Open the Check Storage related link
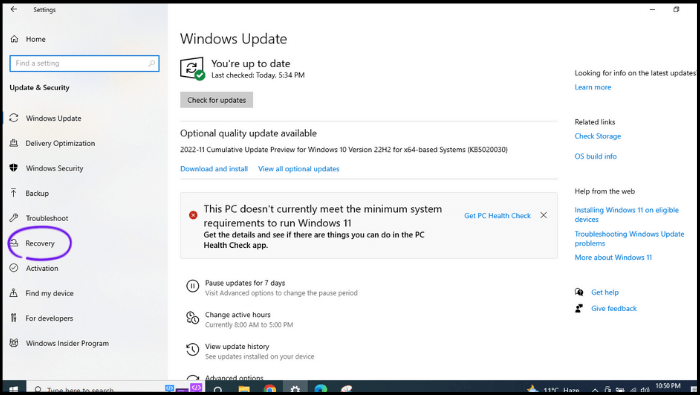 click(598, 136)
